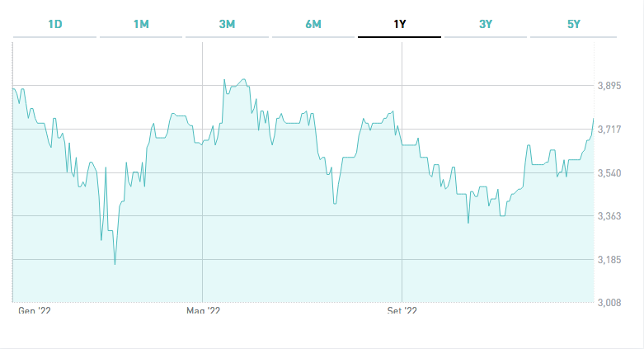The height and width of the screenshot is (349, 644).
Task: Switch to the 1D time range tab
Action: (55, 24)
